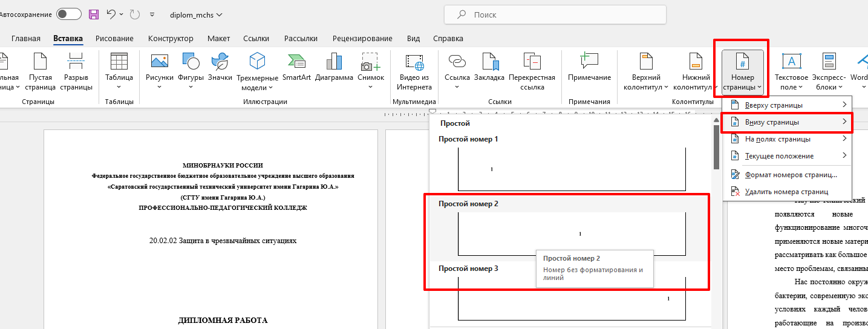The image size is (868, 329).
Task: Select the Вставка tab
Action: pyautogui.click(x=68, y=38)
